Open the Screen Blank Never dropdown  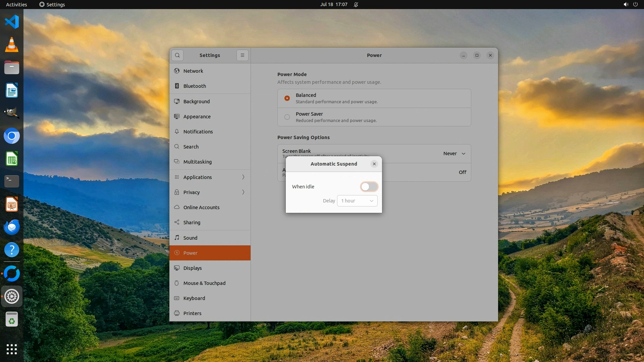pos(454,154)
